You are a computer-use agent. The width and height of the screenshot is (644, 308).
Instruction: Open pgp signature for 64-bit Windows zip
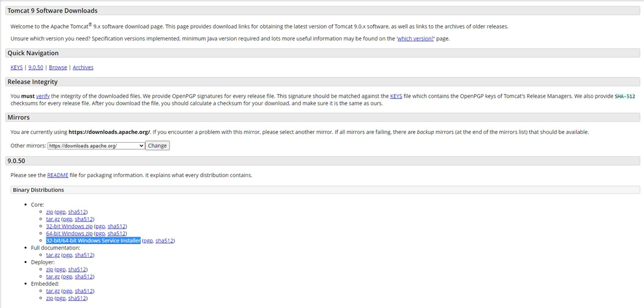coord(100,234)
